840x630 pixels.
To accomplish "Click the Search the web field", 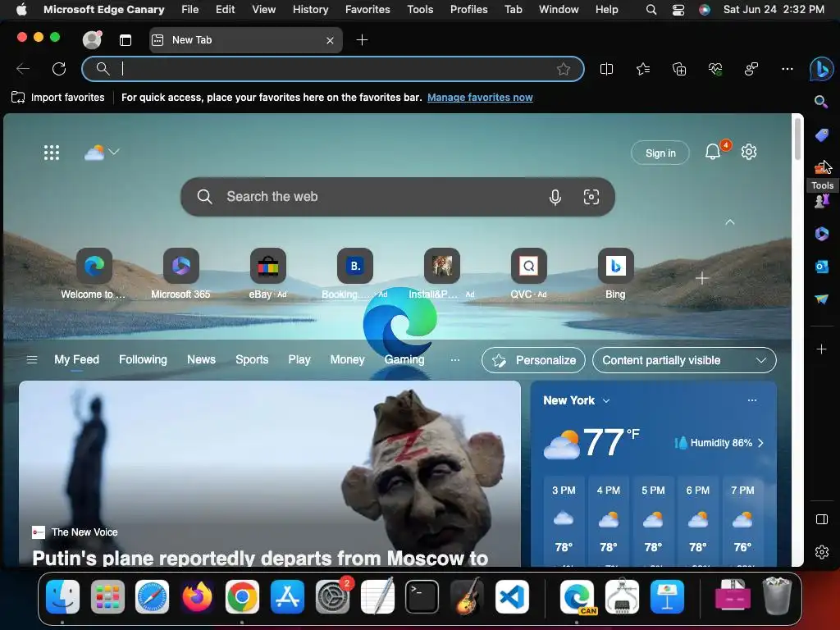I will click(398, 197).
